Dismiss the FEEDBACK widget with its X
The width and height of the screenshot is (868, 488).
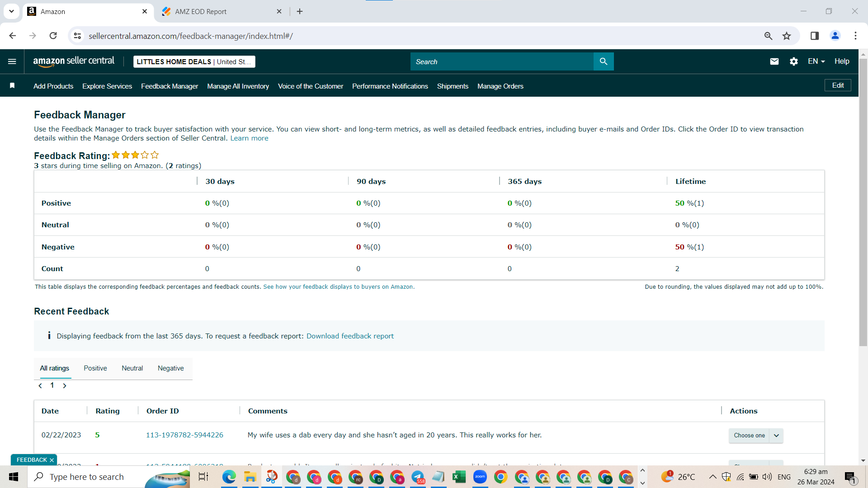point(52,460)
